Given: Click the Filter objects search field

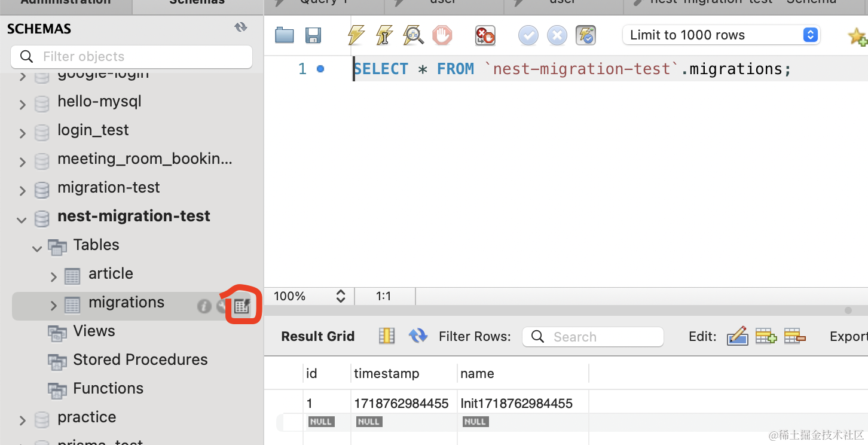Looking at the screenshot, I should [x=132, y=57].
